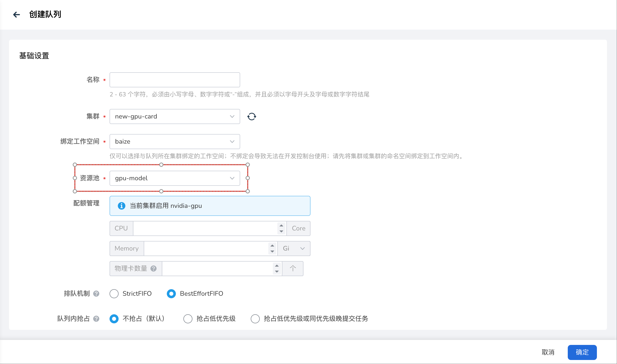Click the 取消 cancel button
The width and height of the screenshot is (617, 364).
coord(548,352)
